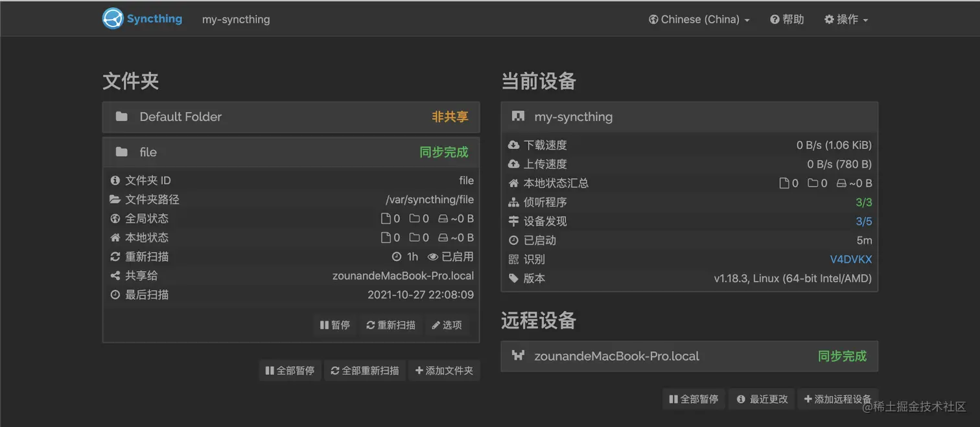Click the 3/3 listeners value
The height and width of the screenshot is (427, 980).
click(x=864, y=202)
